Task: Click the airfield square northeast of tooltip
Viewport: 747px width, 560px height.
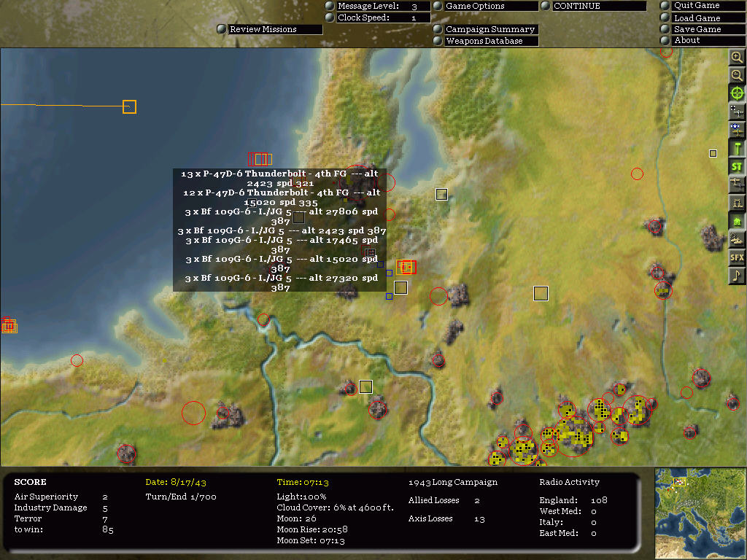Action: 441,194
